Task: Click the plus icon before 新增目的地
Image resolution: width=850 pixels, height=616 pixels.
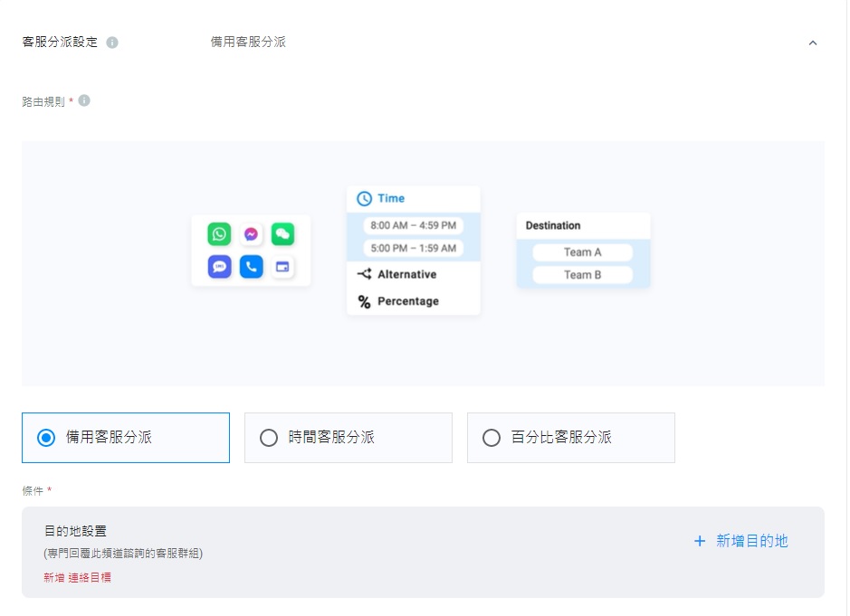Action: [x=700, y=541]
